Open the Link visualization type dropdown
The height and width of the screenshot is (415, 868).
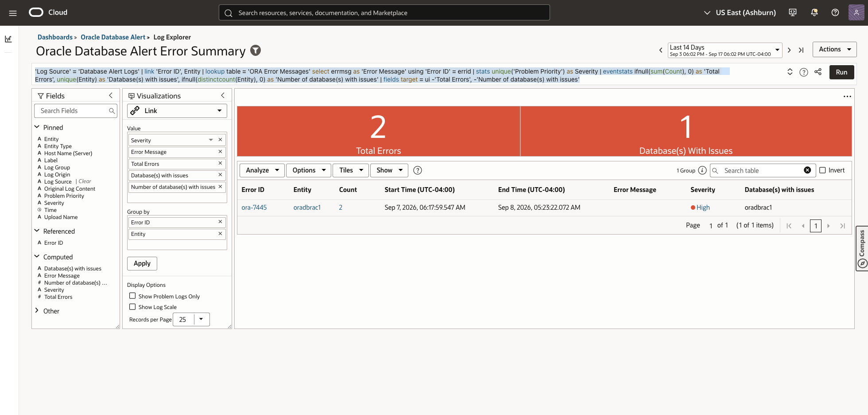click(177, 111)
